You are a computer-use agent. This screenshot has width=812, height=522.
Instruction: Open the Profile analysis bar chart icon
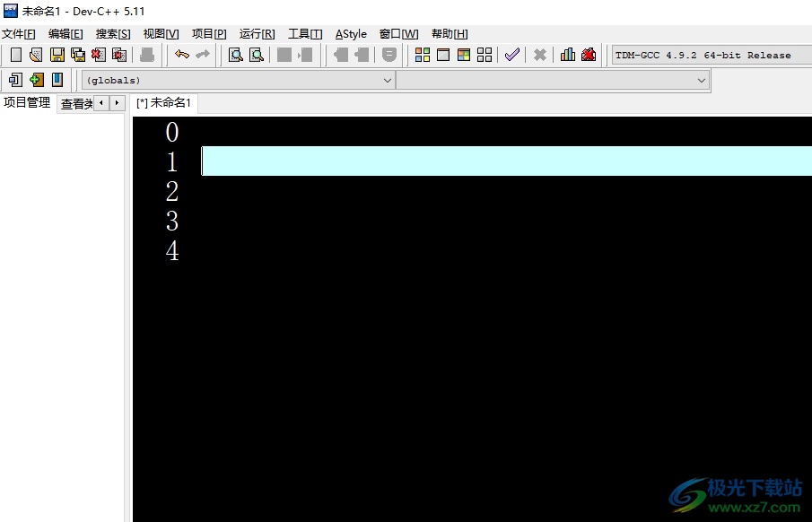568,55
